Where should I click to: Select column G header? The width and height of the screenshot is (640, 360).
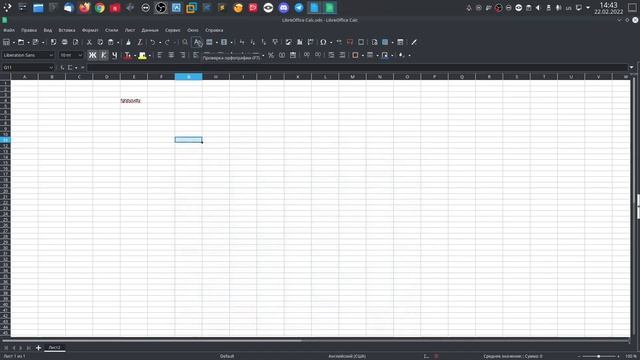point(189,77)
